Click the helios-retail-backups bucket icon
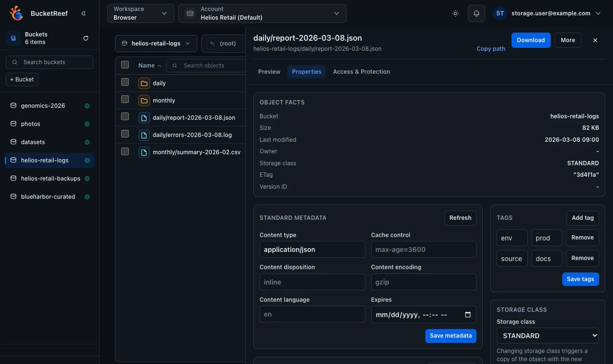 13,178
